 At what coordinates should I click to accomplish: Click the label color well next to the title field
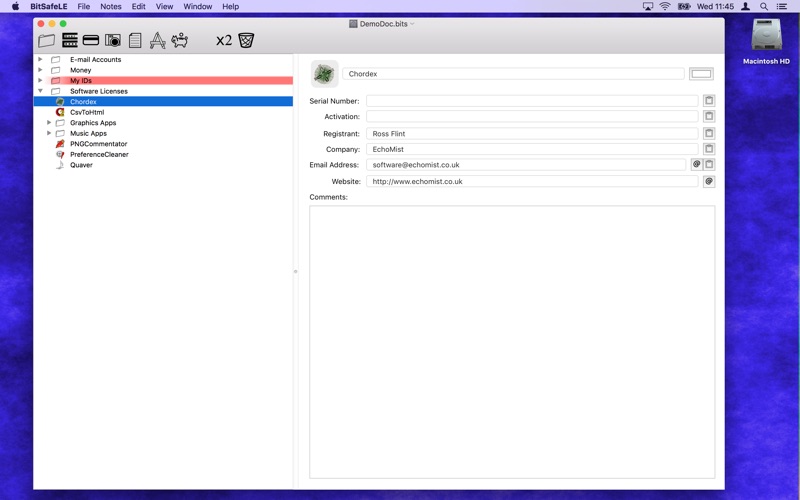[701, 74]
